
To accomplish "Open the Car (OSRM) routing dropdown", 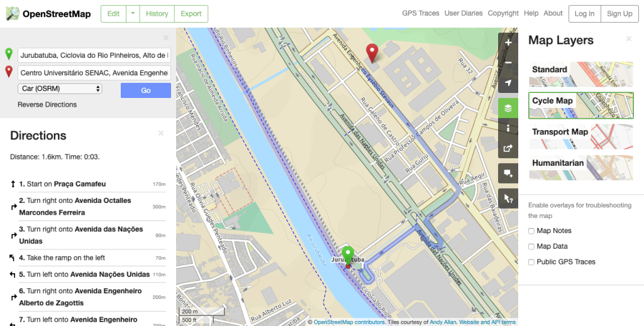I will [x=60, y=89].
